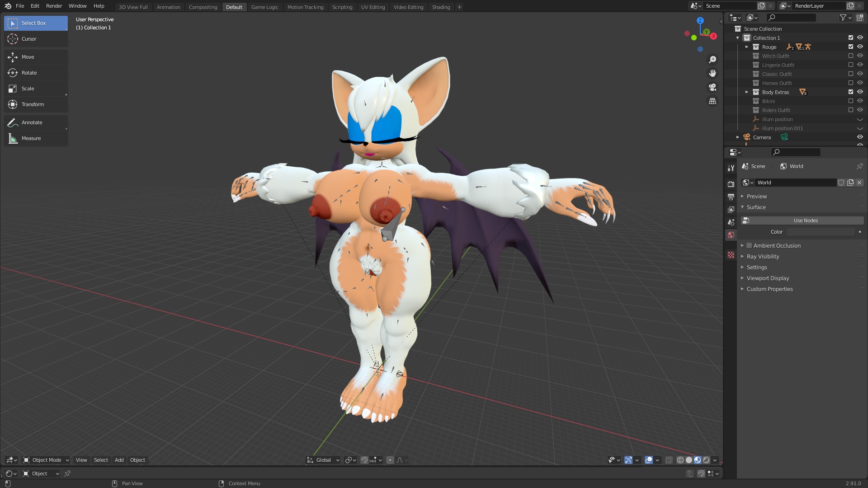
Task: Toggle camera view icon in viewport
Action: pyautogui.click(x=712, y=87)
